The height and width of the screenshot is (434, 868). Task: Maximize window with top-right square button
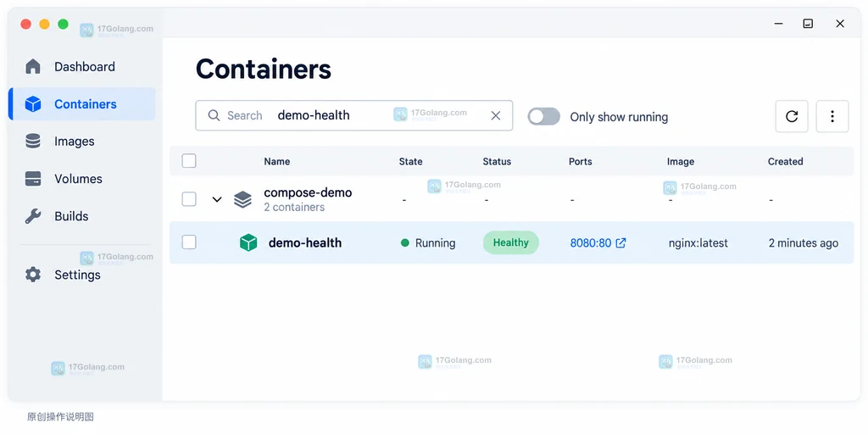point(808,24)
